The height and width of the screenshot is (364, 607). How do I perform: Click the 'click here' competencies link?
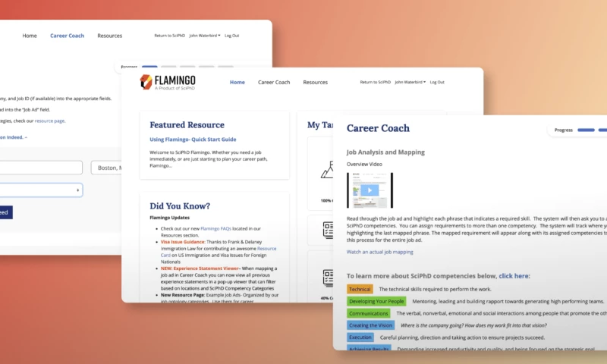tap(514, 276)
